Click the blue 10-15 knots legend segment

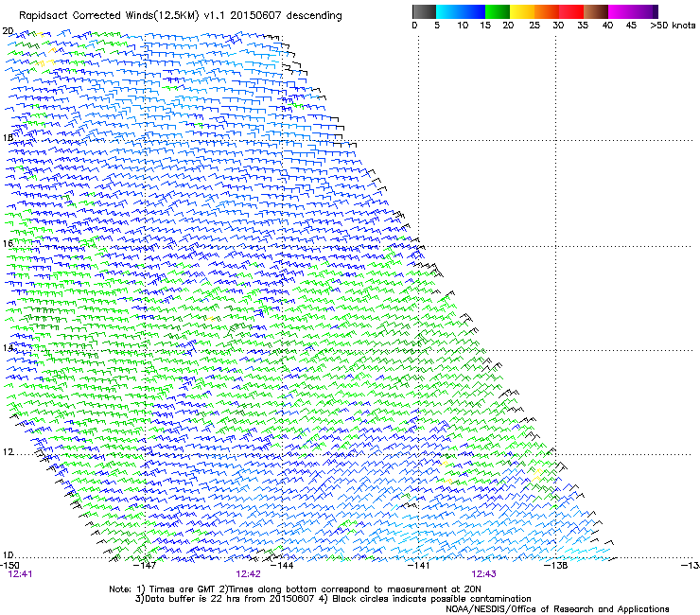473,11
